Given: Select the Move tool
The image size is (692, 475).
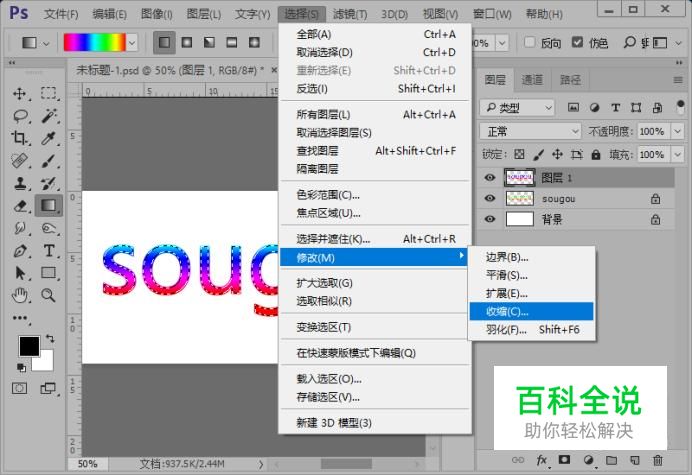Looking at the screenshot, I should point(19,94).
